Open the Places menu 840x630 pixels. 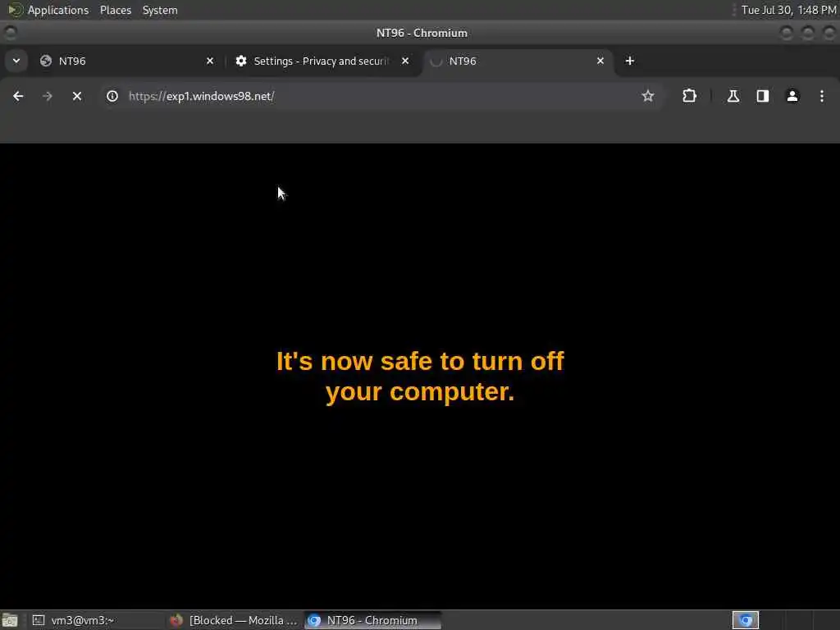pyautogui.click(x=115, y=10)
